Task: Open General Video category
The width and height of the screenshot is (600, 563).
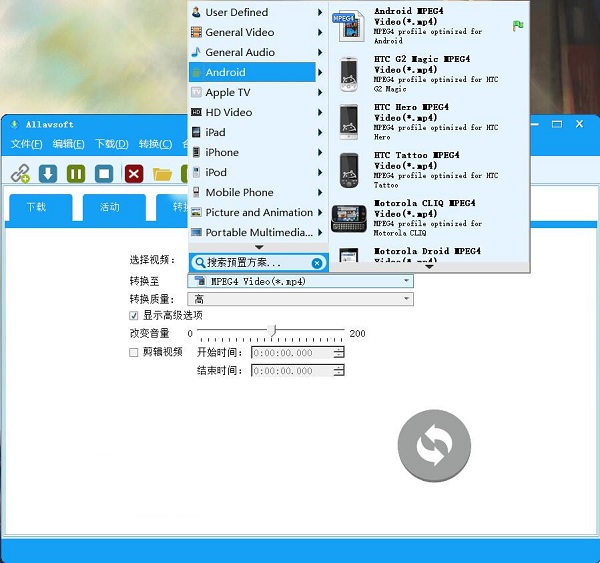Action: pyautogui.click(x=257, y=32)
